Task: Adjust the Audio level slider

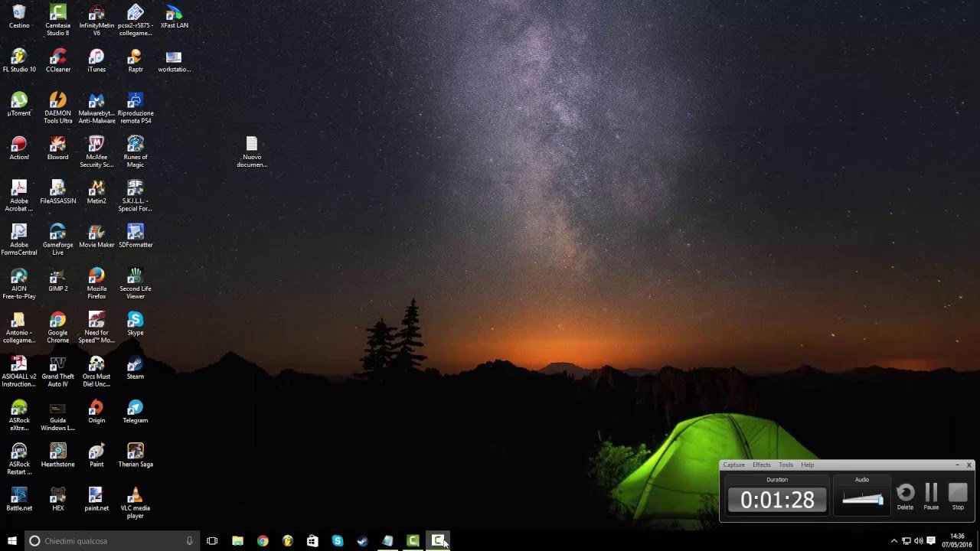Action: (863, 500)
